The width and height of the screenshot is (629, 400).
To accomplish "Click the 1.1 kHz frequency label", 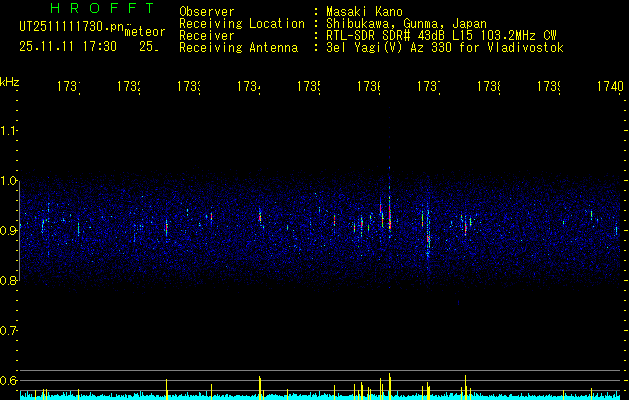I will click(x=8, y=130).
